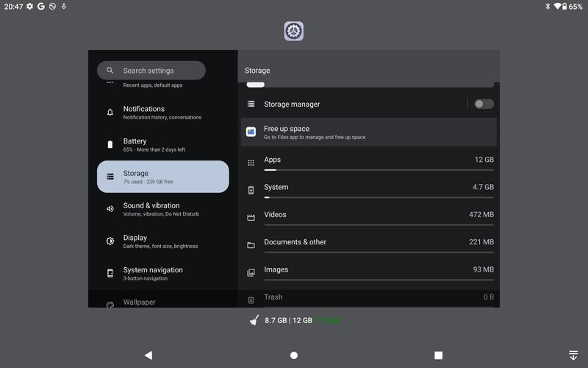Open System navigation settings

(x=162, y=273)
